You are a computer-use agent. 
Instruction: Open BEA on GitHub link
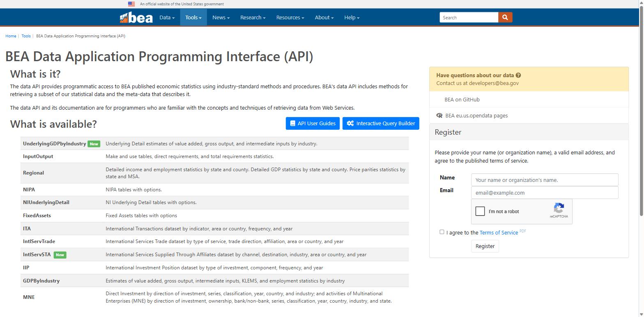point(462,100)
